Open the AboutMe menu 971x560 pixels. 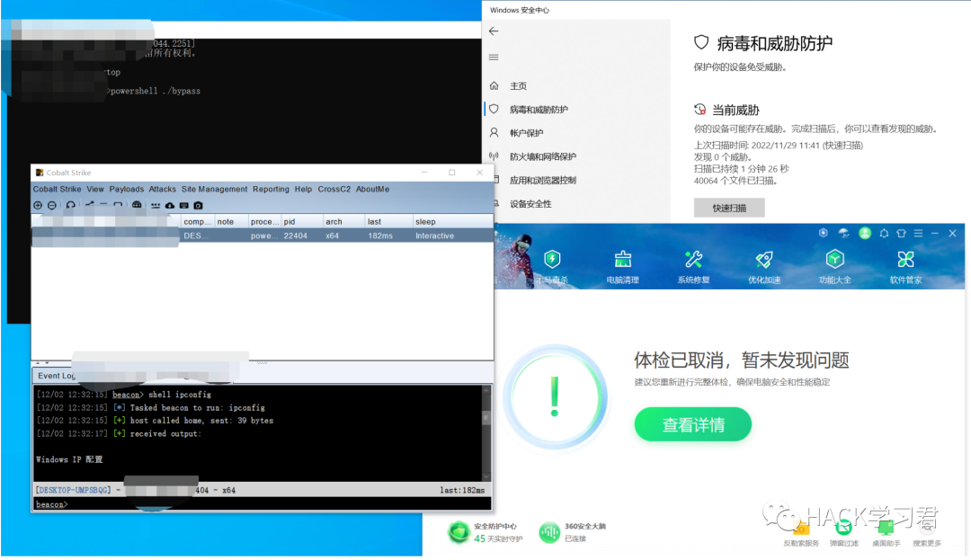[x=373, y=189]
